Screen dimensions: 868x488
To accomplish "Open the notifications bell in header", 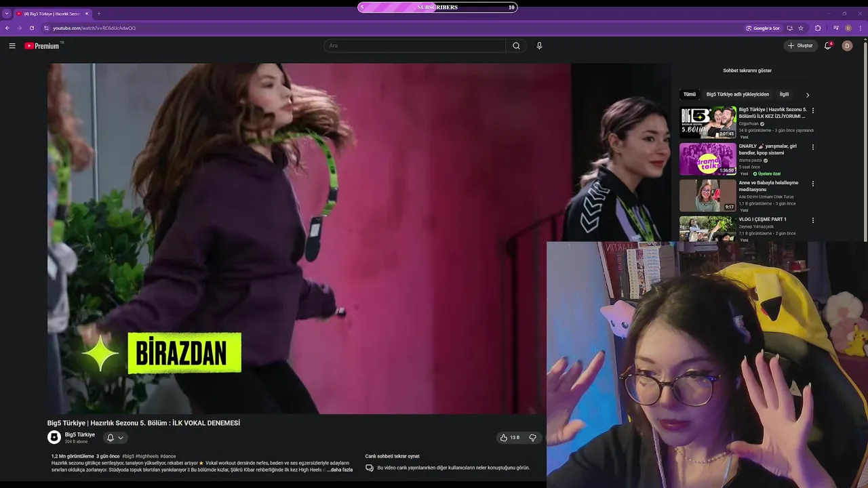I will click(x=828, y=45).
